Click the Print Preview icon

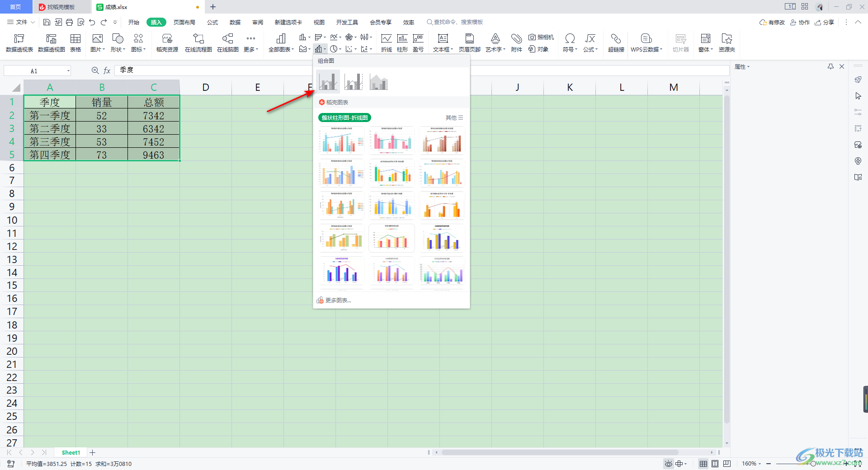point(81,22)
